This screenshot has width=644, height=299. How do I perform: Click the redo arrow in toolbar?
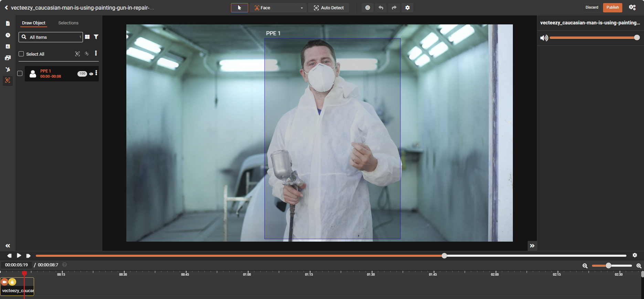[x=394, y=8]
